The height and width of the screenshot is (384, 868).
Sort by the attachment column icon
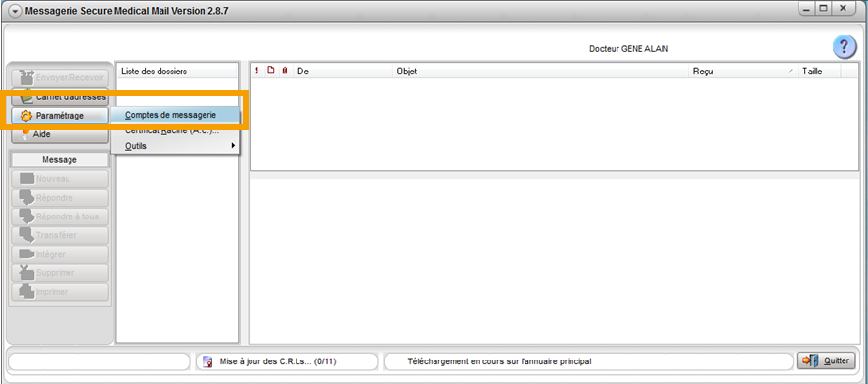click(x=285, y=71)
